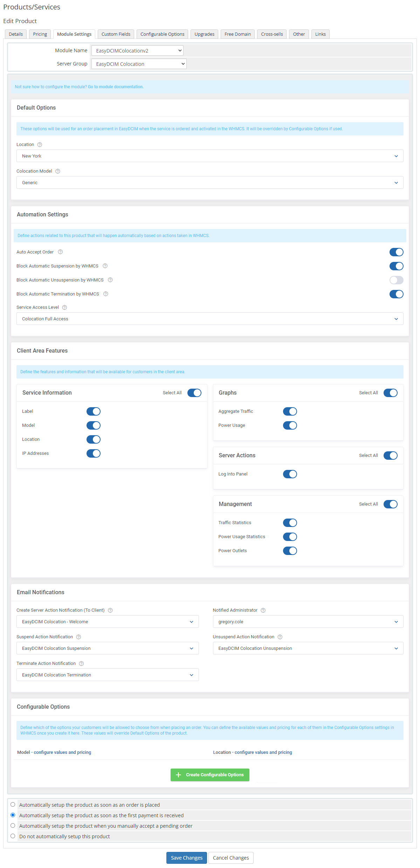Click Save Changes button
The width and height of the screenshot is (420, 868).
pos(187,858)
